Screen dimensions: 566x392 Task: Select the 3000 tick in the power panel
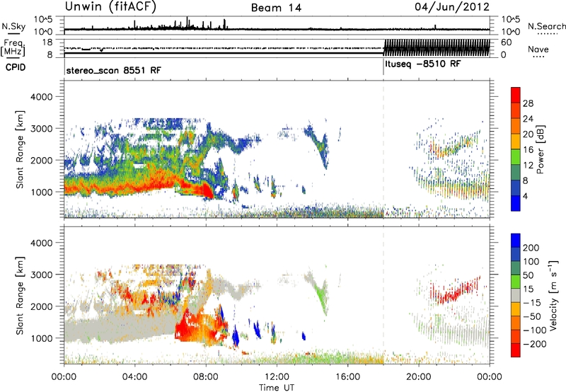[x=42, y=129]
